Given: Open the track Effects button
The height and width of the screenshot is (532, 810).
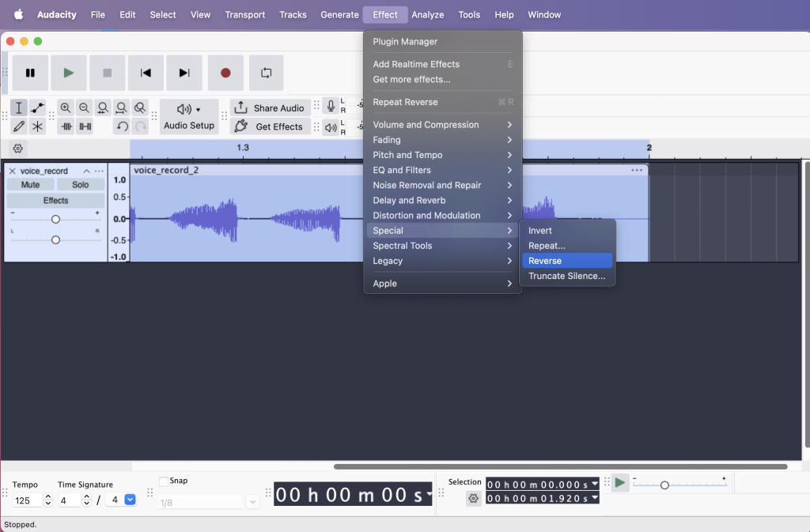Looking at the screenshot, I should pos(55,201).
